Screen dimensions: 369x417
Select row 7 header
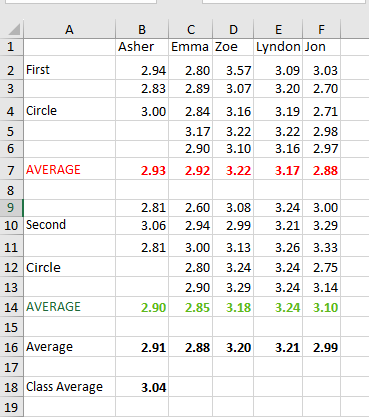click(11, 170)
